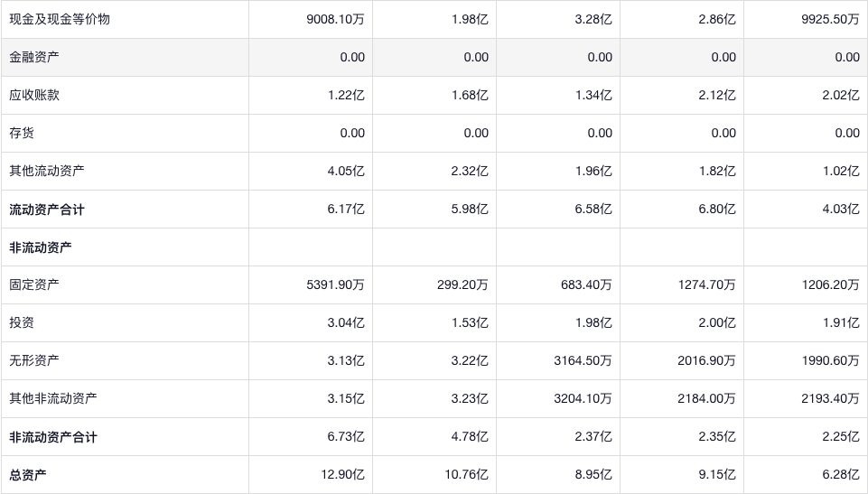Click the 其他流动资产 row label
Screen dimensions: 868x494
47,171
